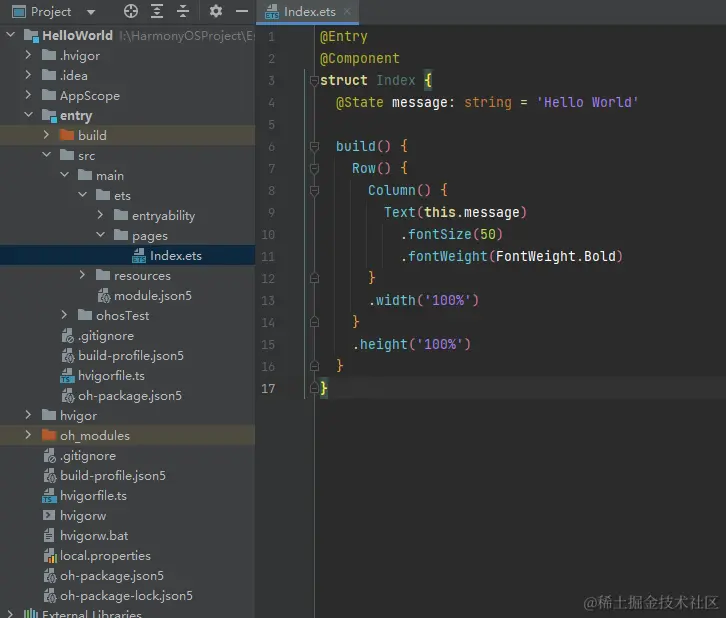Click the hvigorw file icon
This screenshot has width=726, height=618.
tap(49, 515)
